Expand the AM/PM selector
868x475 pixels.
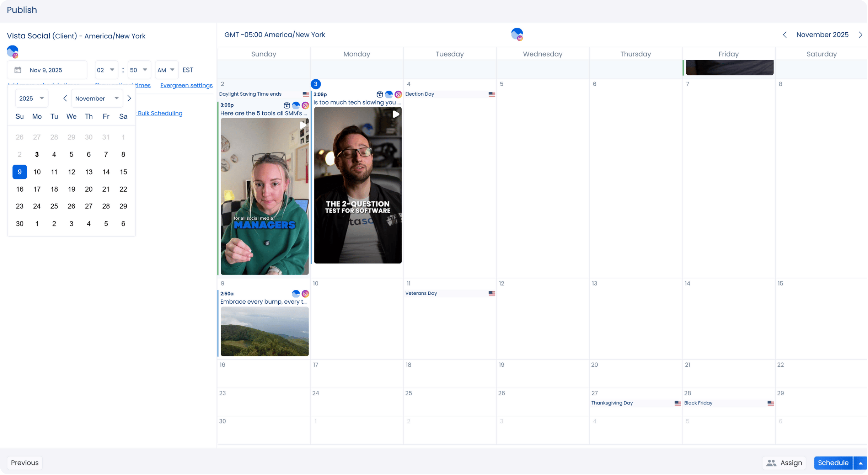(166, 70)
